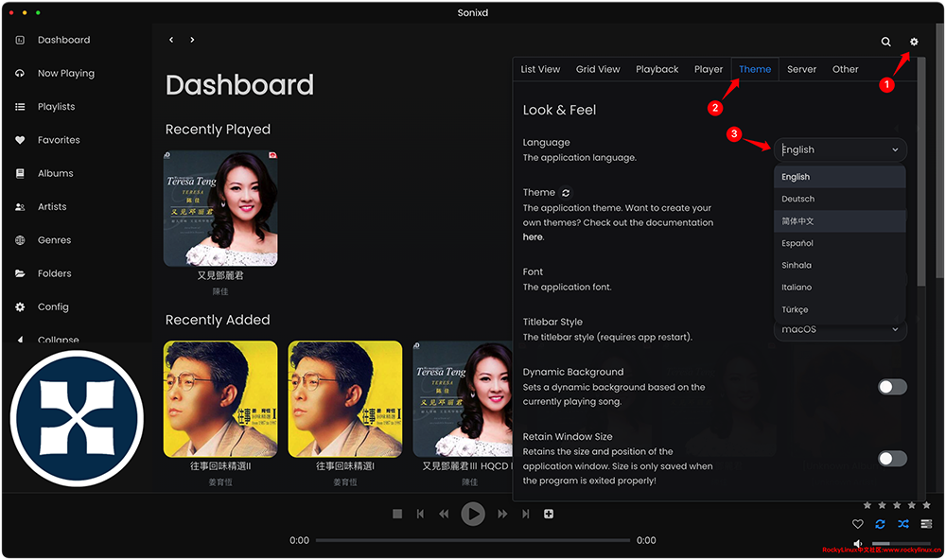
Task: Open the Titlebar Style macOS dropdown
Action: 840,330
